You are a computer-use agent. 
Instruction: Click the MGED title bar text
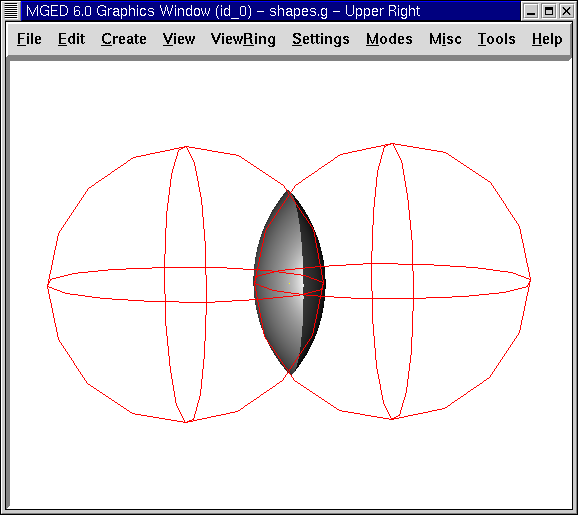(x=223, y=11)
